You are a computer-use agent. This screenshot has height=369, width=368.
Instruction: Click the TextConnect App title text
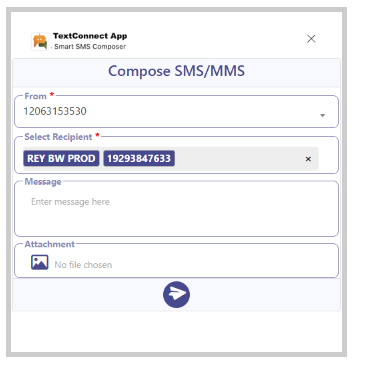click(x=90, y=36)
